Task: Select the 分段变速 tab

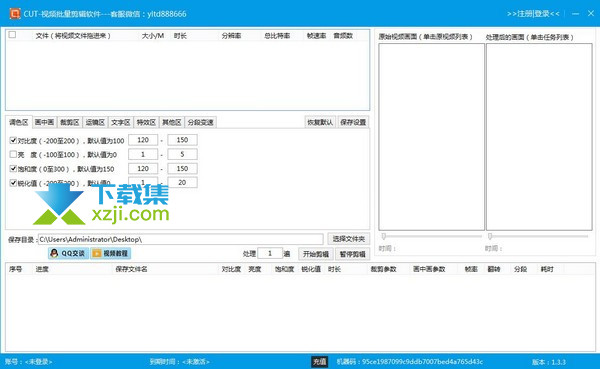Action: click(x=201, y=122)
